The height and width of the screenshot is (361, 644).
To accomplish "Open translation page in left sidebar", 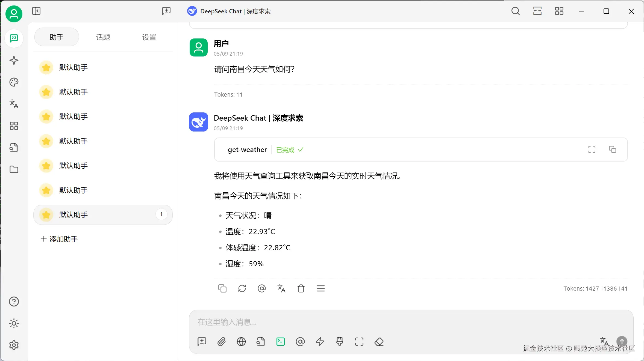I will click(14, 104).
